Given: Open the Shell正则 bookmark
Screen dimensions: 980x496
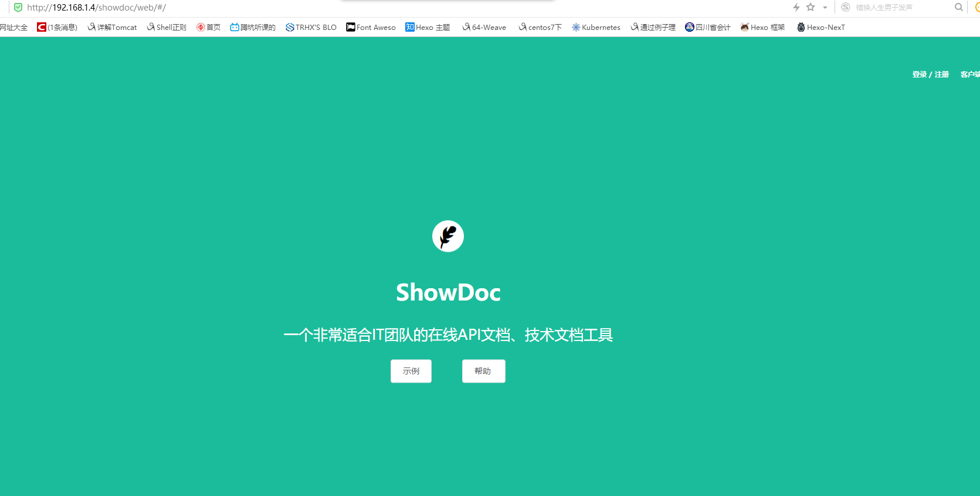Looking at the screenshot, I should (x=167, y=27).
